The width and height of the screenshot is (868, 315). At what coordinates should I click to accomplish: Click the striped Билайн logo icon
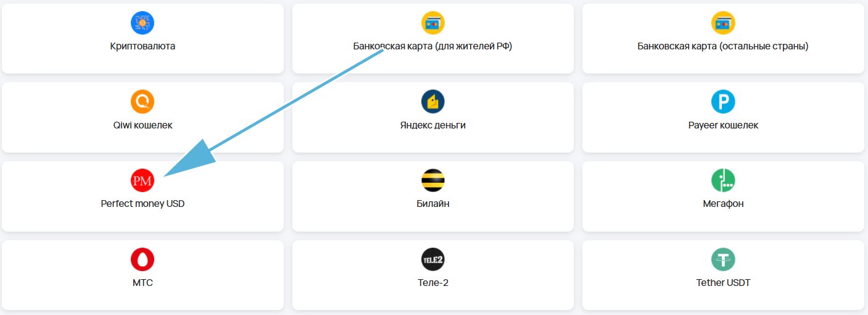click(x=433, y=180)
